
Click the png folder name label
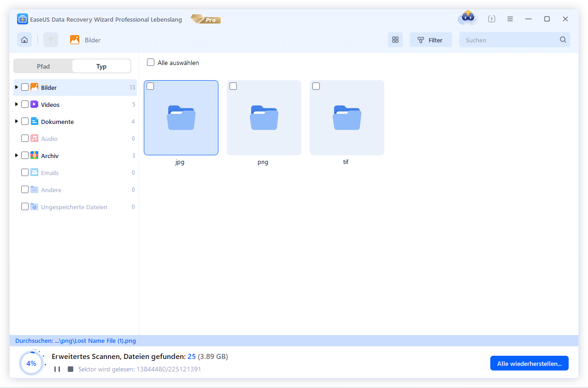click(x=263, y=162)
